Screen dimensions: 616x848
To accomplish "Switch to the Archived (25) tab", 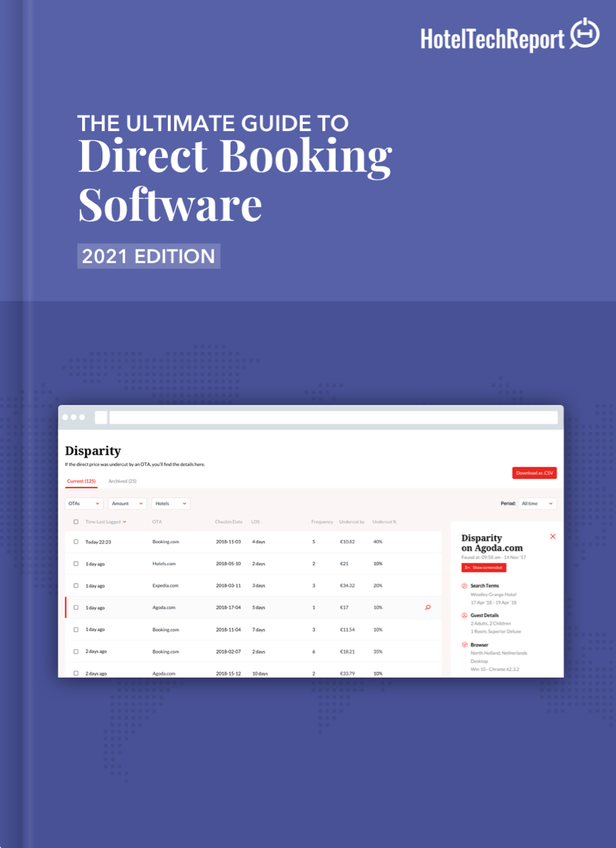I will click(122, 480).
